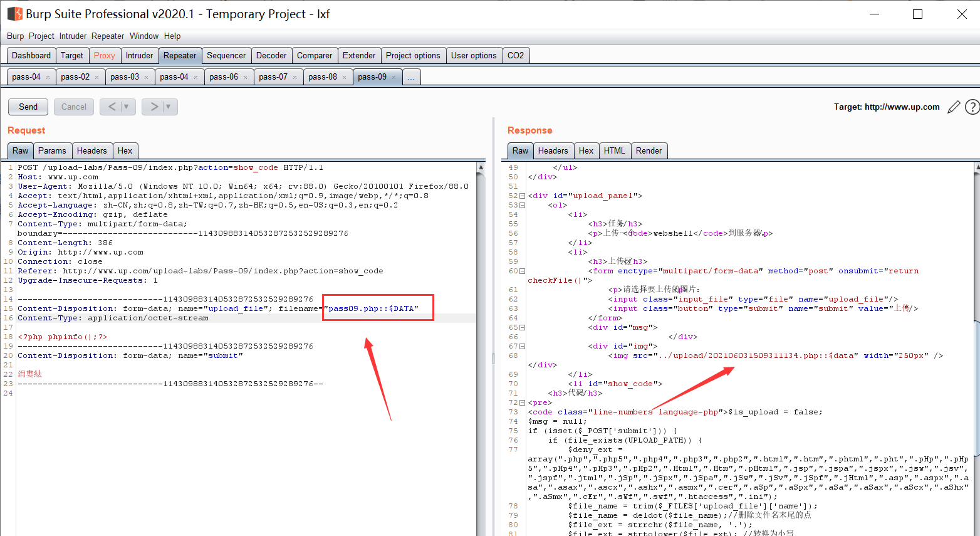
Task: Collapse the img div on line 67
Action: click(522, 346)
